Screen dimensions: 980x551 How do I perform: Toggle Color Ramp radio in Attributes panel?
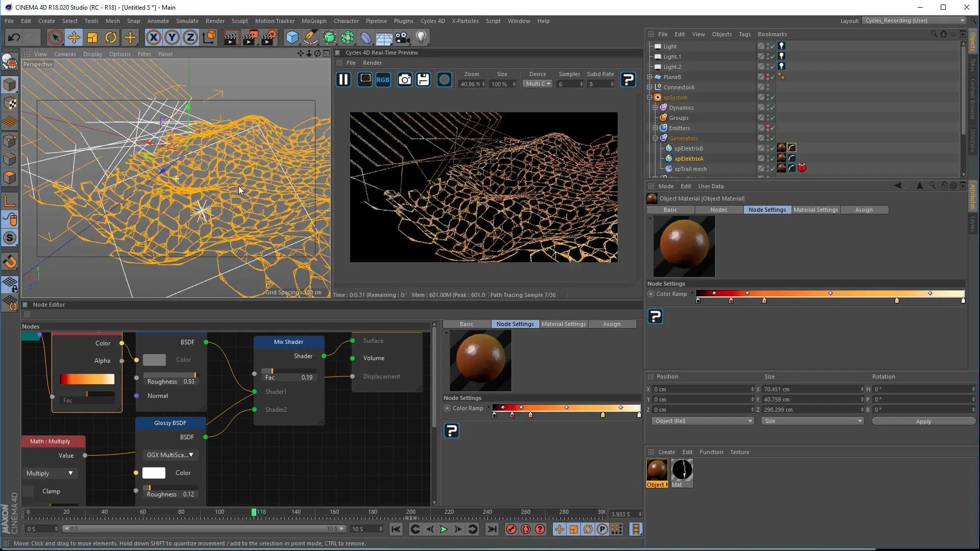(651, 294)
